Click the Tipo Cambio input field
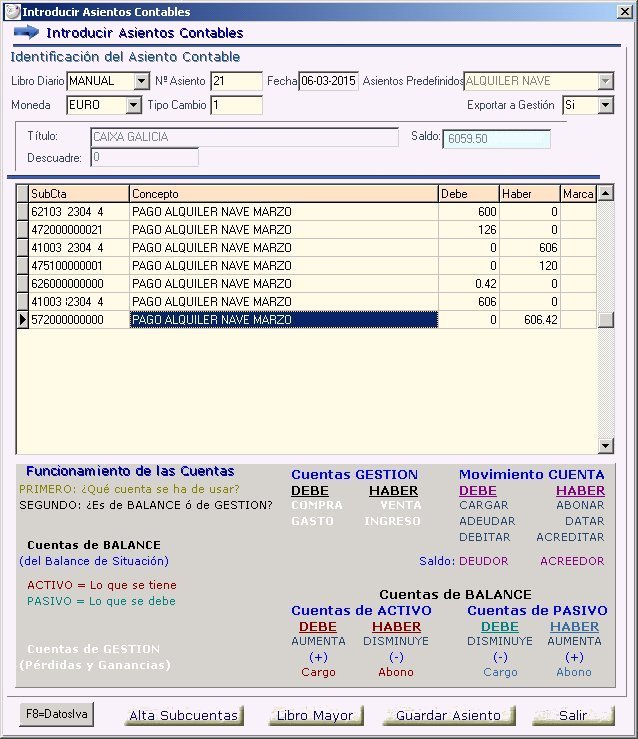 pos(237,105)
